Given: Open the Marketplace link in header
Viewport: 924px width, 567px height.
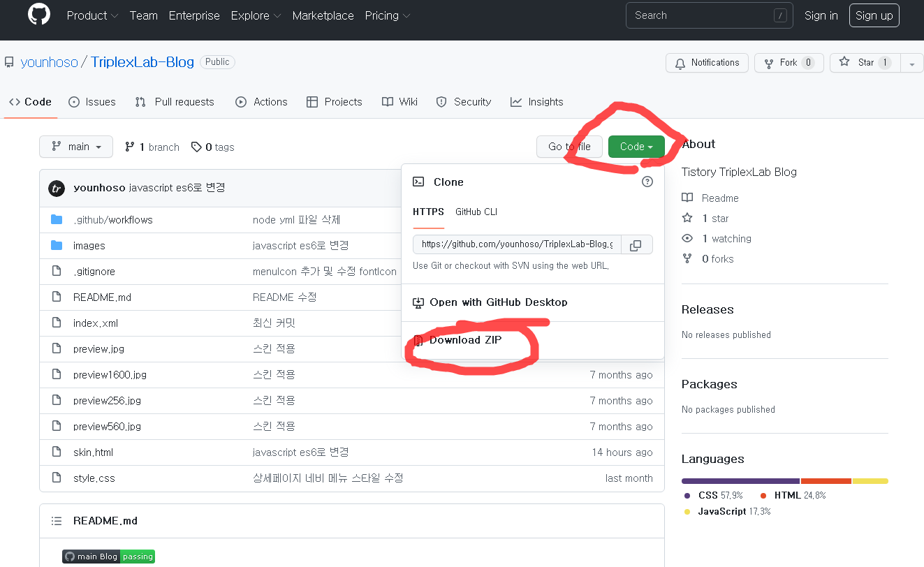Looking at the screenshot, I should pyautogui.click(x=323, y=15).
